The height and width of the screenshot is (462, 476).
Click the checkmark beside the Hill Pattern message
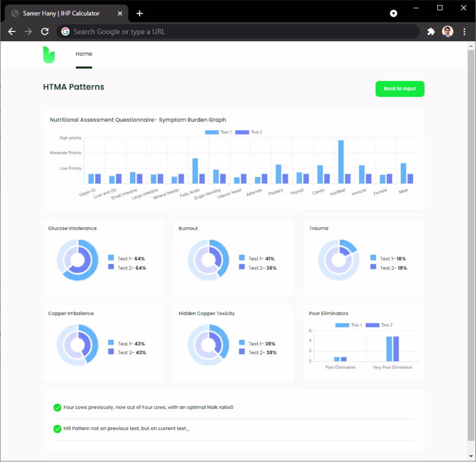tap(58, 429)
